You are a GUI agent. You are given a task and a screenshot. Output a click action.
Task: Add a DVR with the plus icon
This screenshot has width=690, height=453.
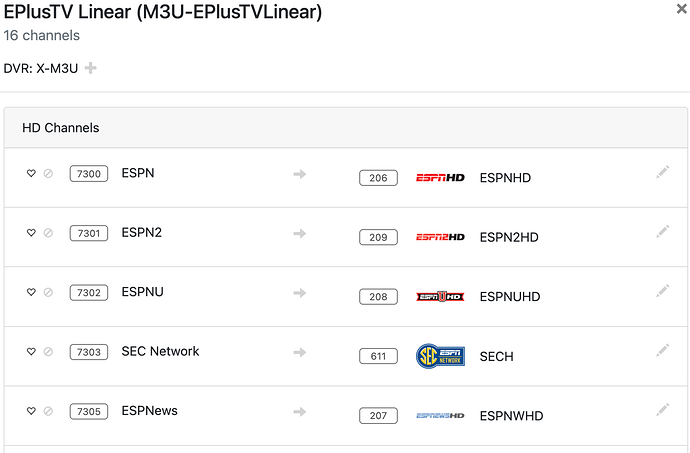[91, 68]
